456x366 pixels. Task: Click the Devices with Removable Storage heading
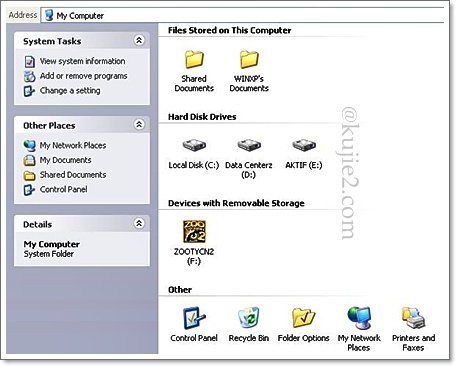tap(236, 203)
